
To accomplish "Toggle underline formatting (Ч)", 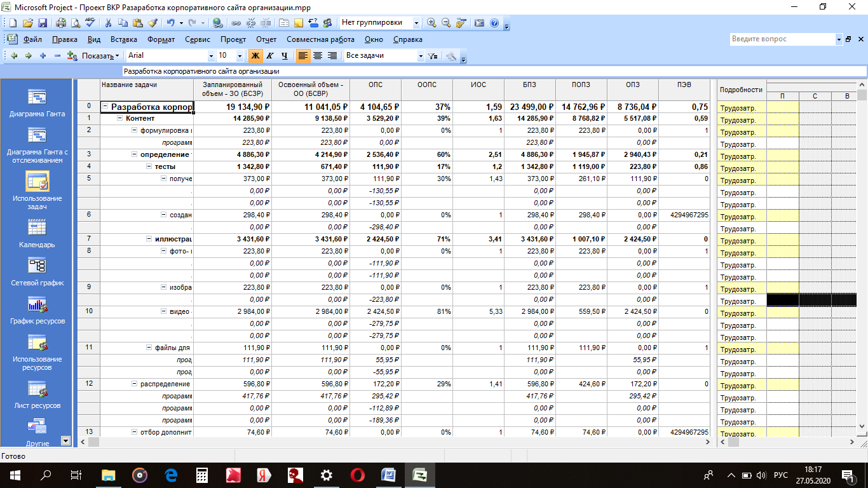I will [285, 56].
